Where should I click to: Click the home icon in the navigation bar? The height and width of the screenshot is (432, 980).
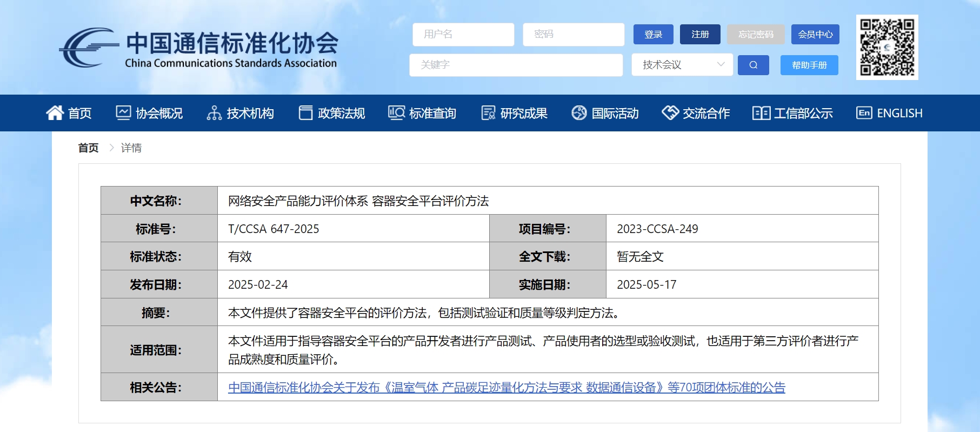coord(55,112)
